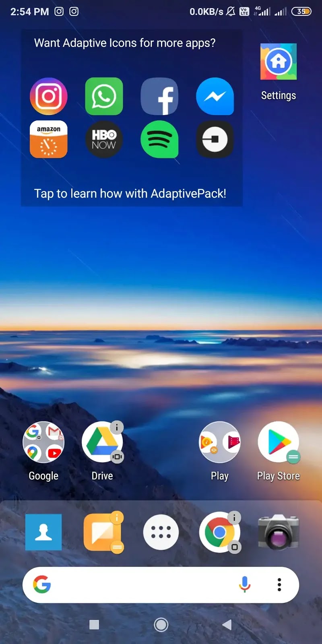Screen dimensions: 322x644
Task: Tap the Facebook icon in the widget
Action: coord(159,96)
